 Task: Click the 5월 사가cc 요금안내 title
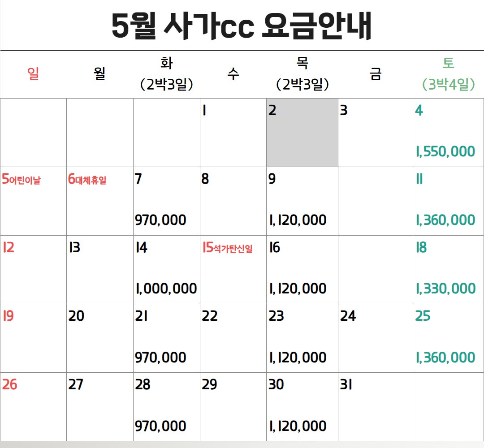242,26
